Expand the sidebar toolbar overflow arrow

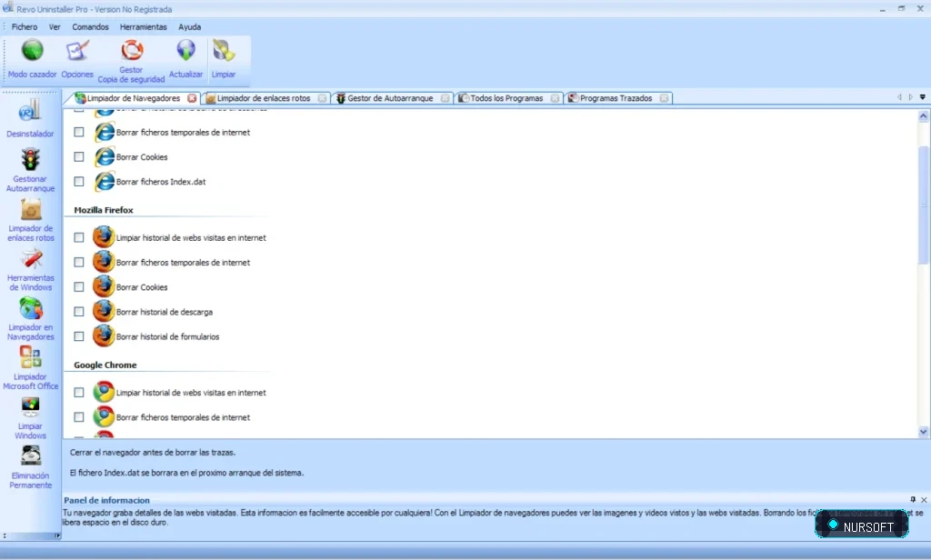coord(57,535)
